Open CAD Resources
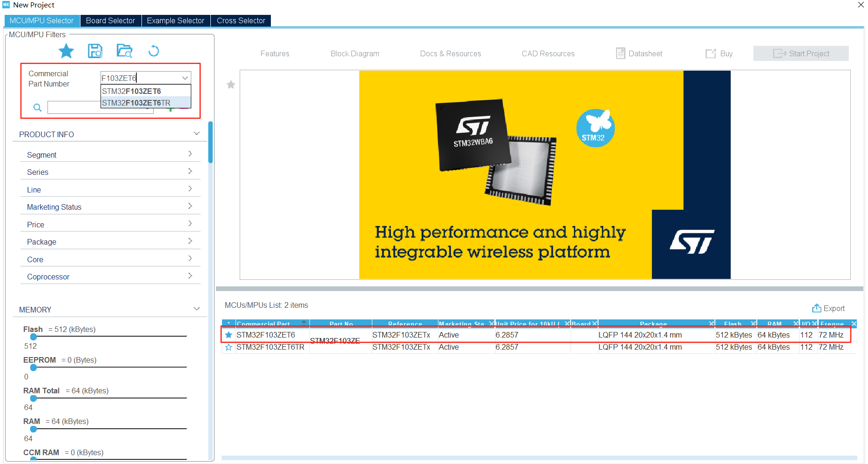Viewport: 868px width, 464px height. (x=548, y=53)
